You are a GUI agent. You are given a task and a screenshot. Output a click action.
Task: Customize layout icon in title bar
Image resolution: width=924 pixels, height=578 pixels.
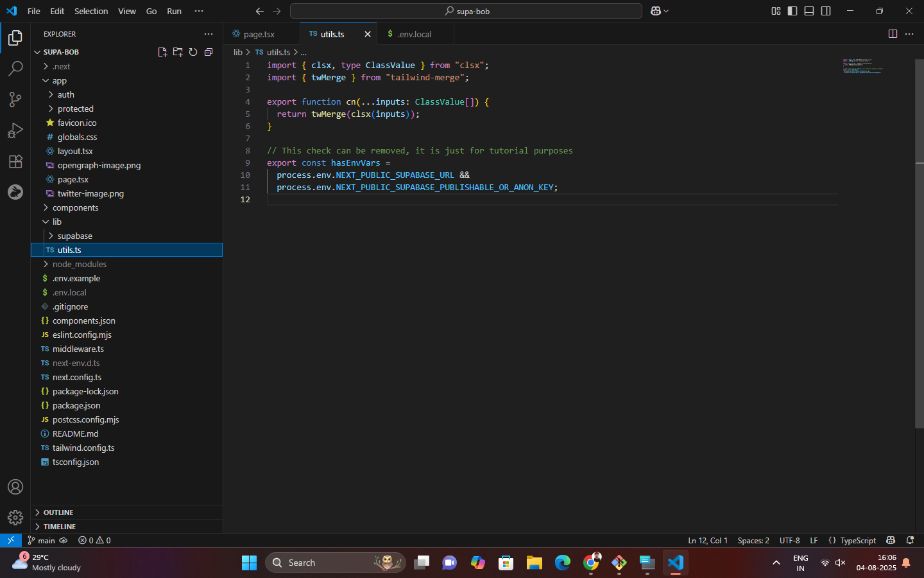click(776, 11)
